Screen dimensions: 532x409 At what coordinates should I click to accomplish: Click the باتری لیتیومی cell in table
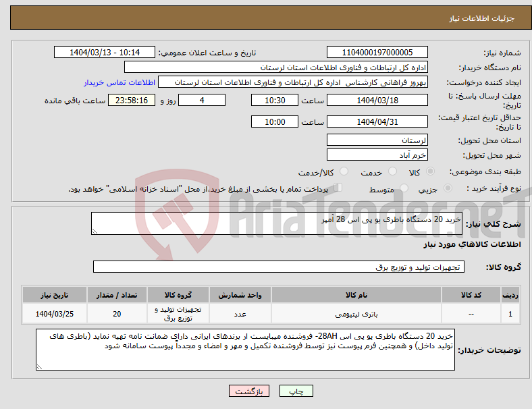356,314
